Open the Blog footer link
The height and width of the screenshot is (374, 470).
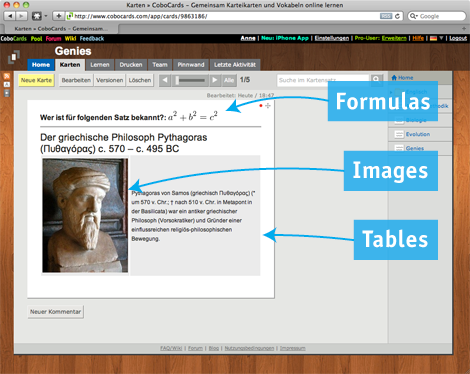click(214, 348)
